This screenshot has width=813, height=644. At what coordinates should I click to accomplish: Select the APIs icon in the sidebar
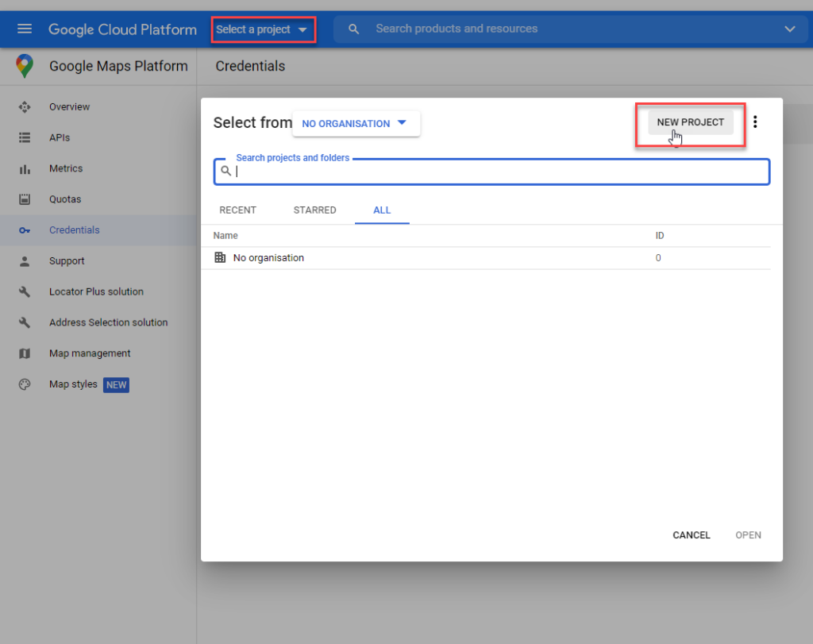(25, 137)
